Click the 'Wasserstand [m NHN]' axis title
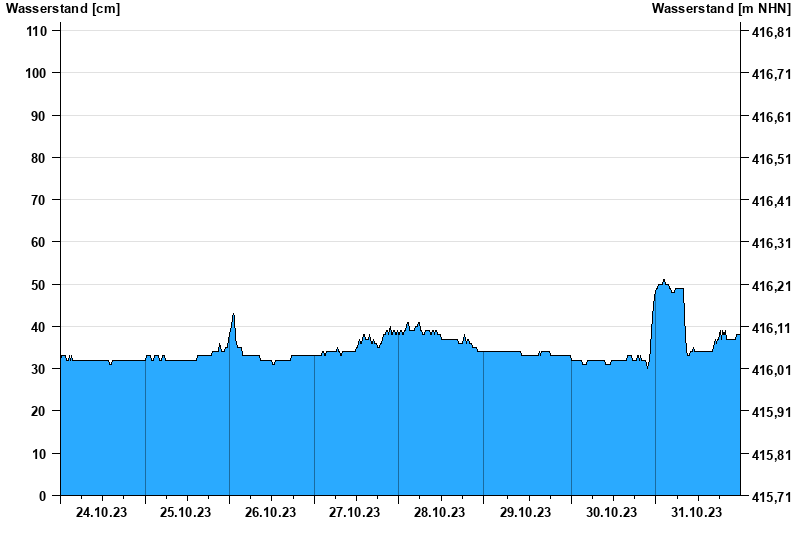Viewport: 800px width, 550px height. point(721,9)
